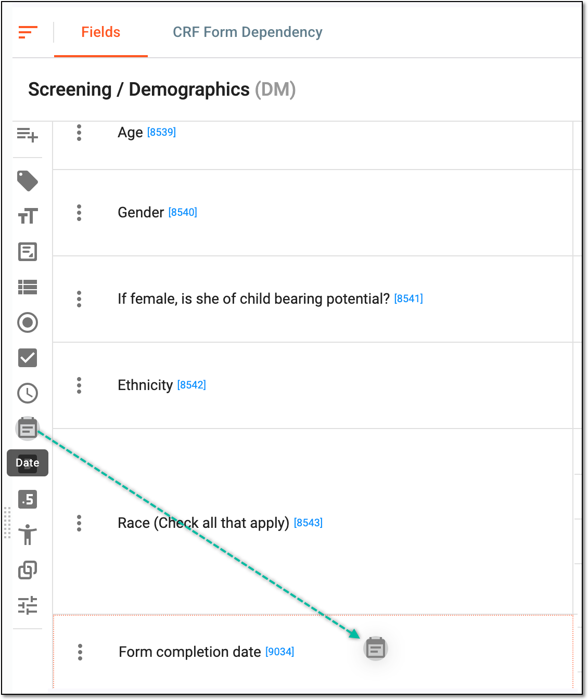
Task: Select the copy fields icon
Action: pyautogui.click(x=28, y=570)
